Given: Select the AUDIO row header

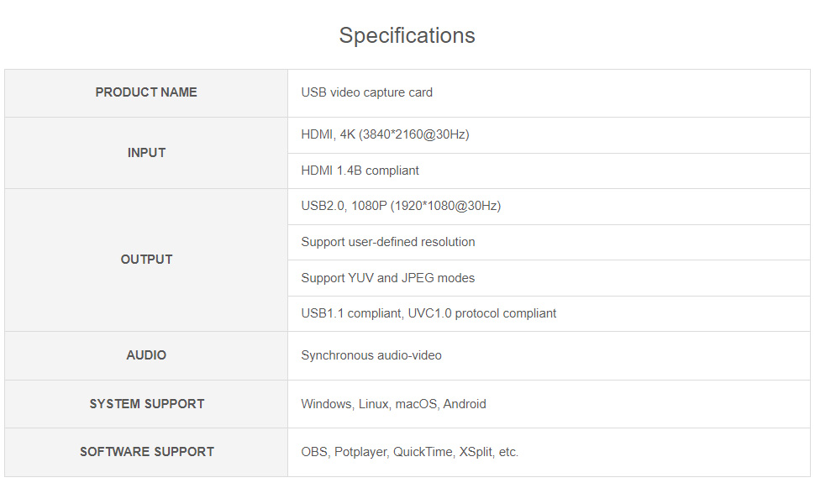Looking at the screenshot, I should [146, 355].
